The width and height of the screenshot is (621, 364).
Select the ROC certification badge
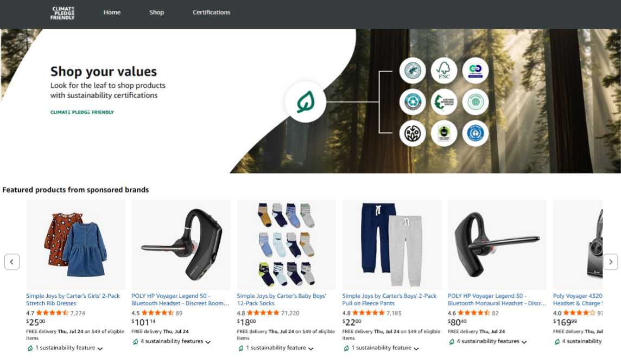pos(413,133)
